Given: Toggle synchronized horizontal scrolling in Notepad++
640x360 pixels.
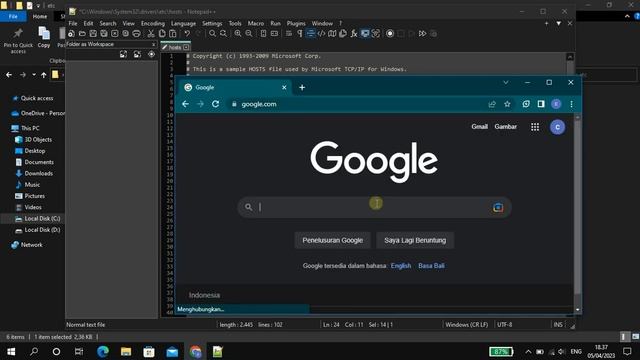Looking at the screenshot, I should (x=274, y=33).
